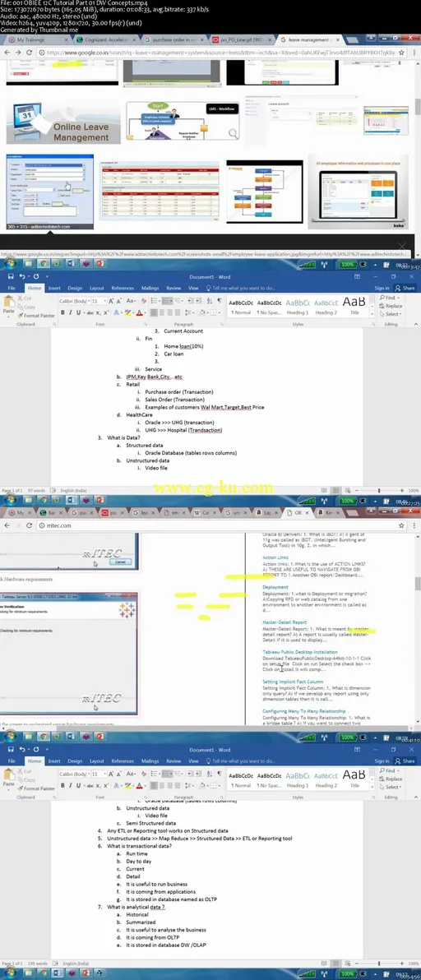
Task: Toggle Subscript in the 195-words Word window
Action: pos(99,785)
